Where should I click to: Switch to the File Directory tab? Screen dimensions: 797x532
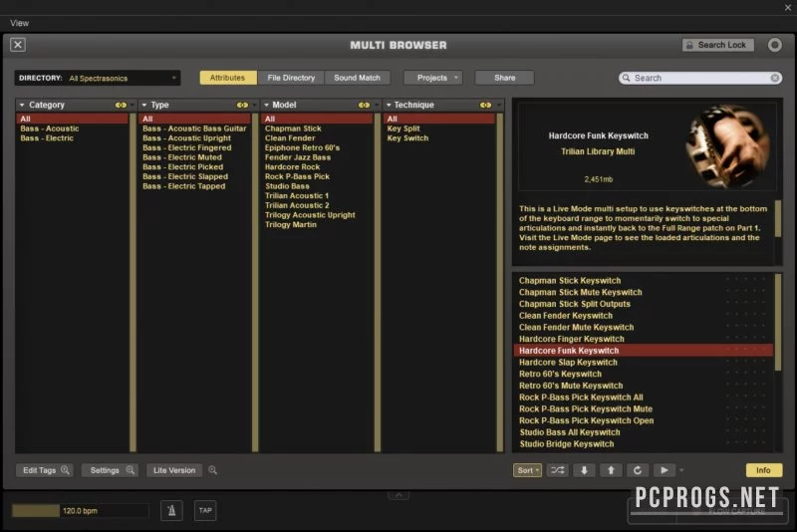pyautogui.click(x=291, y=78)
